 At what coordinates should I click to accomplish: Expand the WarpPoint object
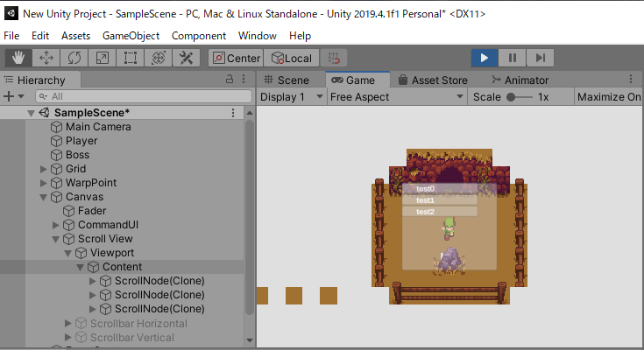pos(43,183)
